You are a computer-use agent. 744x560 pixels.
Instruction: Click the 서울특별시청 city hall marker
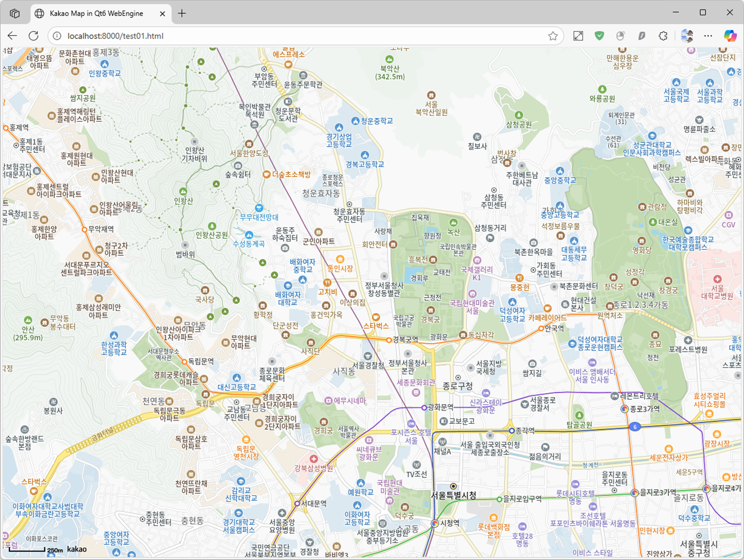(x=453, y=486)
